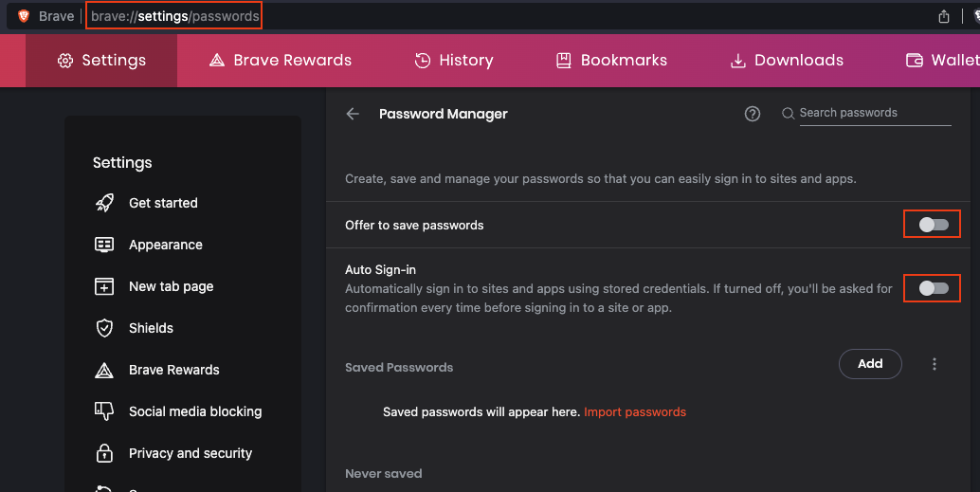
Task: Click the Password Manager heading
Action: tap(444, 114)
